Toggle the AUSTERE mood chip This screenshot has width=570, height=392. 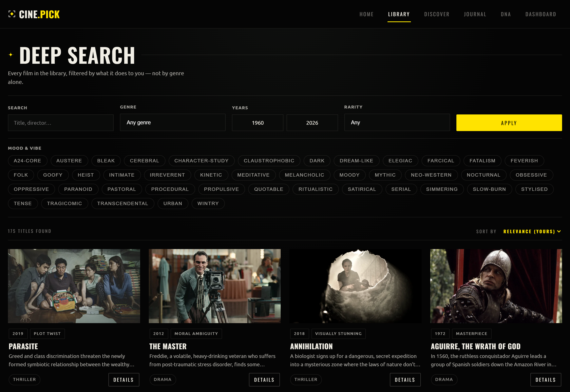69,161
